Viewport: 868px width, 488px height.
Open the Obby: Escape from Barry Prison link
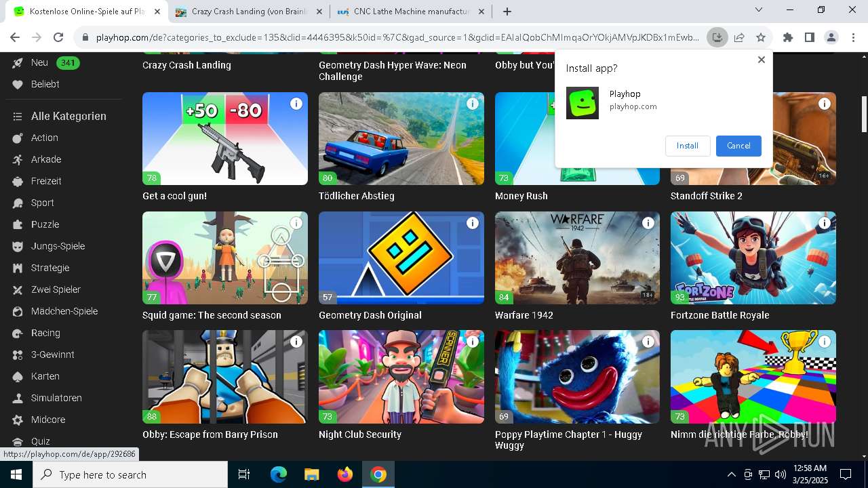coord(210,434)
